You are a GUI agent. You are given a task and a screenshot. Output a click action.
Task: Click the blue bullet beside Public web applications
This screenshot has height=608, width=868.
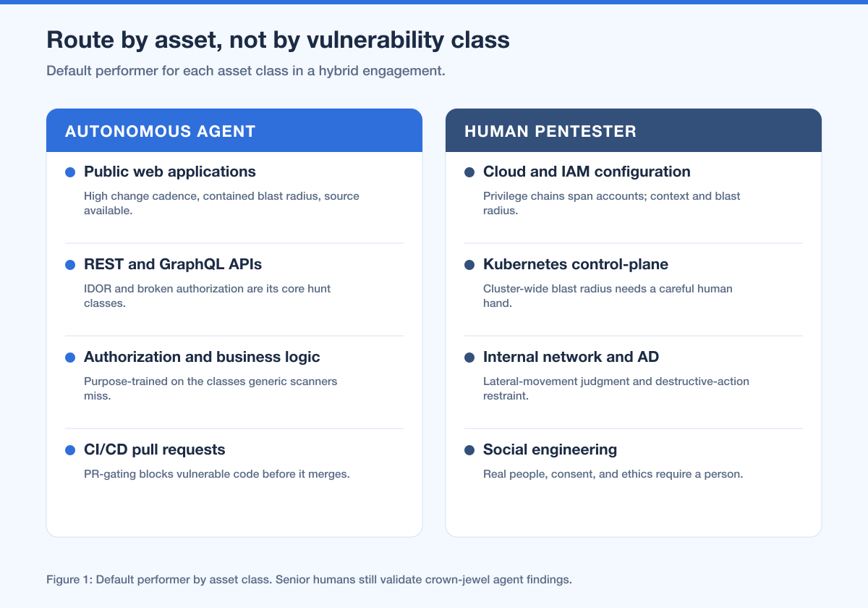tap(70, 172)
